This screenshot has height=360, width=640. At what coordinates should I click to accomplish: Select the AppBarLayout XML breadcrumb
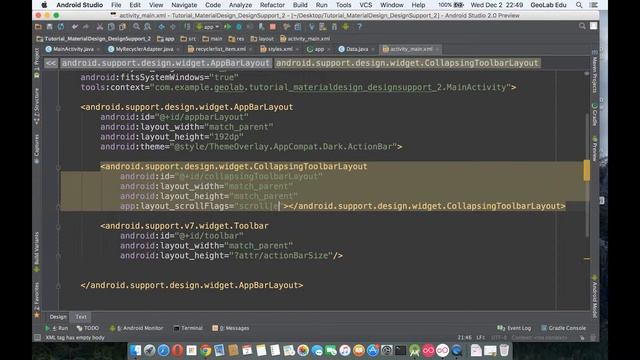click(166, 63)
